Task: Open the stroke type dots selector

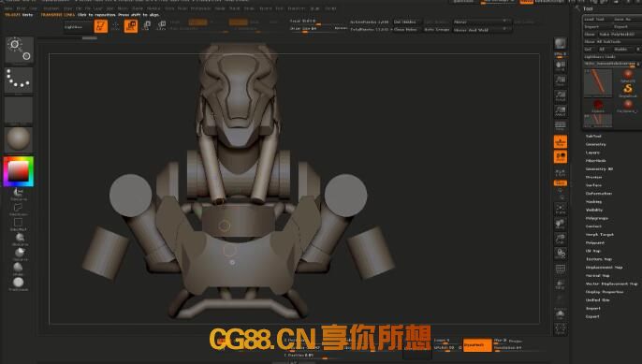Action: click(x=19, y=80)
